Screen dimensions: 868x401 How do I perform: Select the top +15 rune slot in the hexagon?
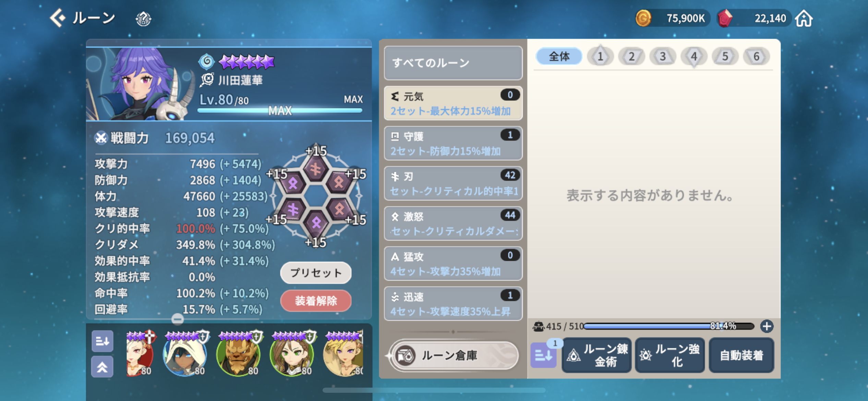point(315,168)
